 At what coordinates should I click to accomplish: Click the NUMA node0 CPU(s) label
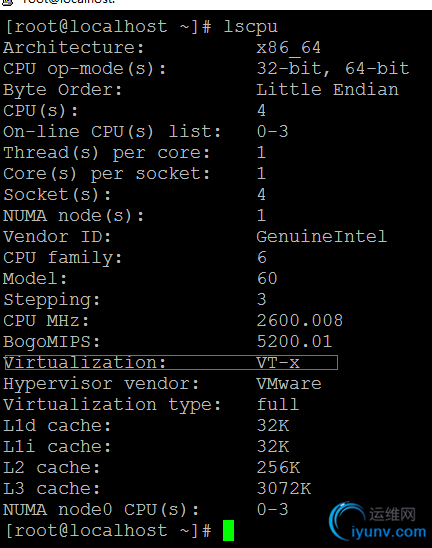[x=101, y=510]
